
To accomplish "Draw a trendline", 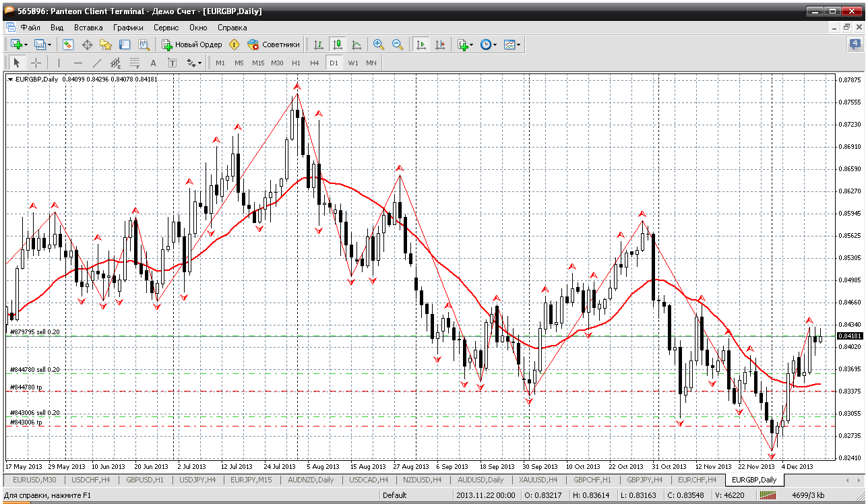I will pyautogui.click(x=96, y=63).
